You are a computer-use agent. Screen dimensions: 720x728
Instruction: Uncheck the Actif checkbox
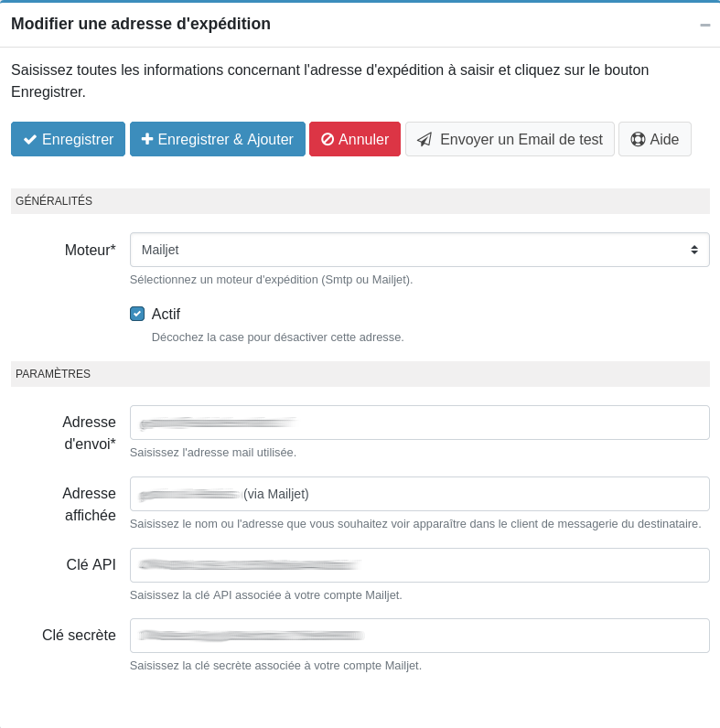pyautogui.click(x=137, y=314)
